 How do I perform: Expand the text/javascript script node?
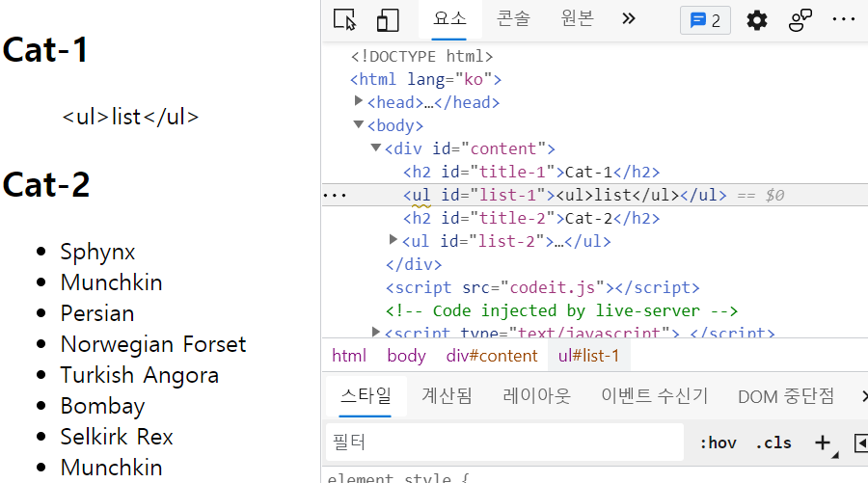pos(376,332)
